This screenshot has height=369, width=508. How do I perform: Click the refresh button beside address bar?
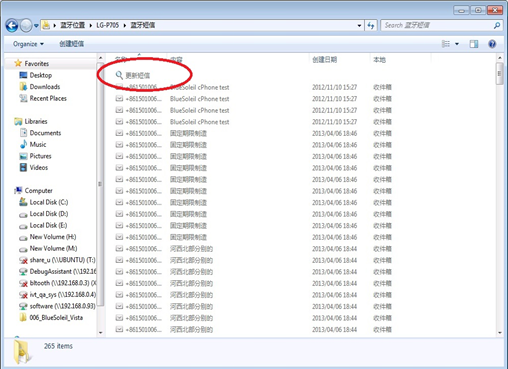click(x=371, y=25)
